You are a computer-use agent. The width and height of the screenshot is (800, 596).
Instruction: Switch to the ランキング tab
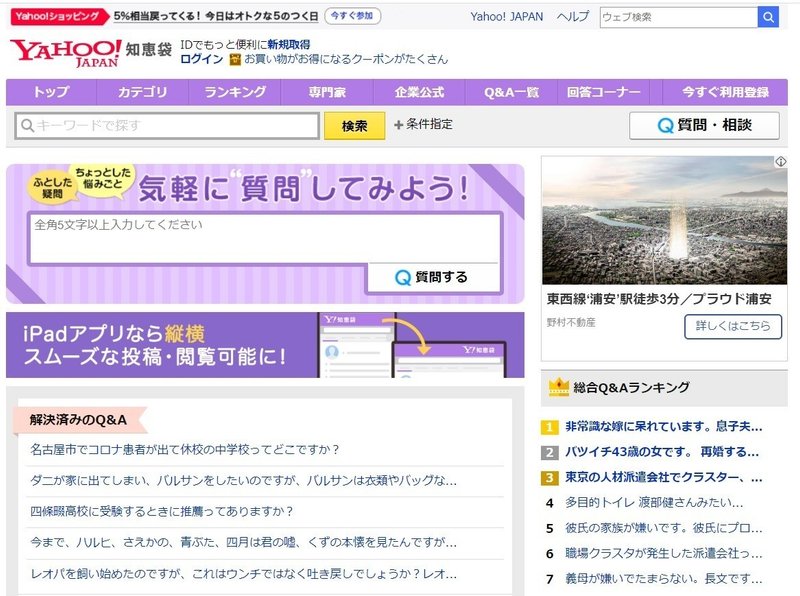[x=235, y=92]
